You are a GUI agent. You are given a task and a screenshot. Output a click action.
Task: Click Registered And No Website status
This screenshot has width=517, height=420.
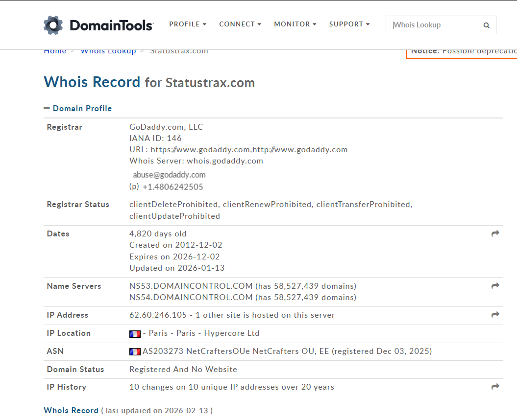(183, 369)
